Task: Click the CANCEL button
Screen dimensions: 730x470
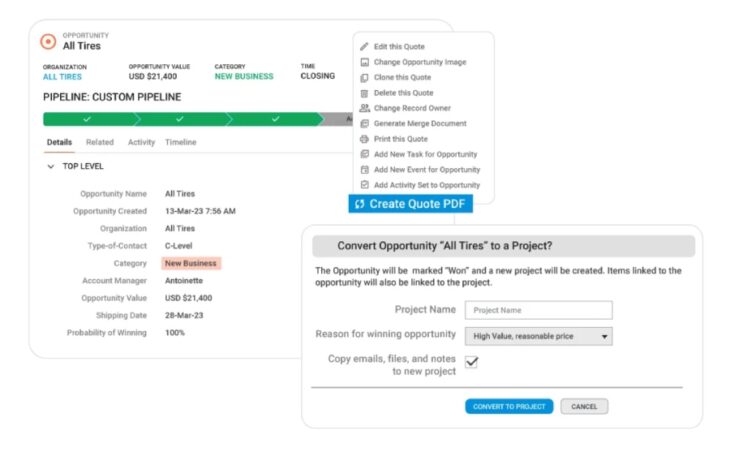Action: [584, 407]
